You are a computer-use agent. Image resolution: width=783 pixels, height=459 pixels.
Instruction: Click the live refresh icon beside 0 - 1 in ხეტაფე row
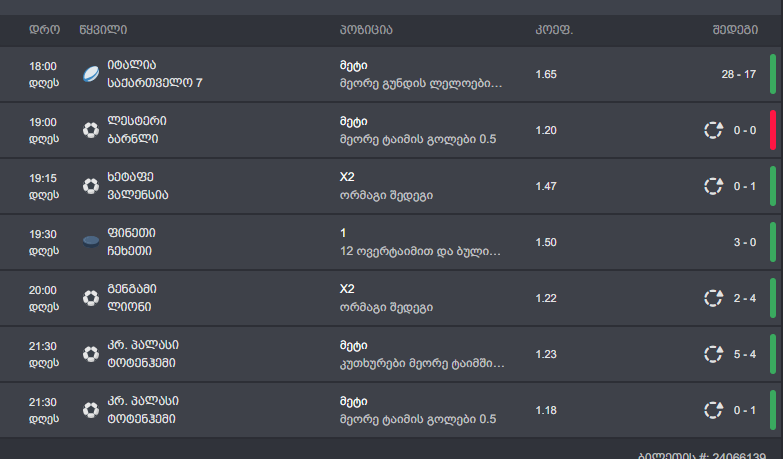pyautogui.click(x=714, y=186)
